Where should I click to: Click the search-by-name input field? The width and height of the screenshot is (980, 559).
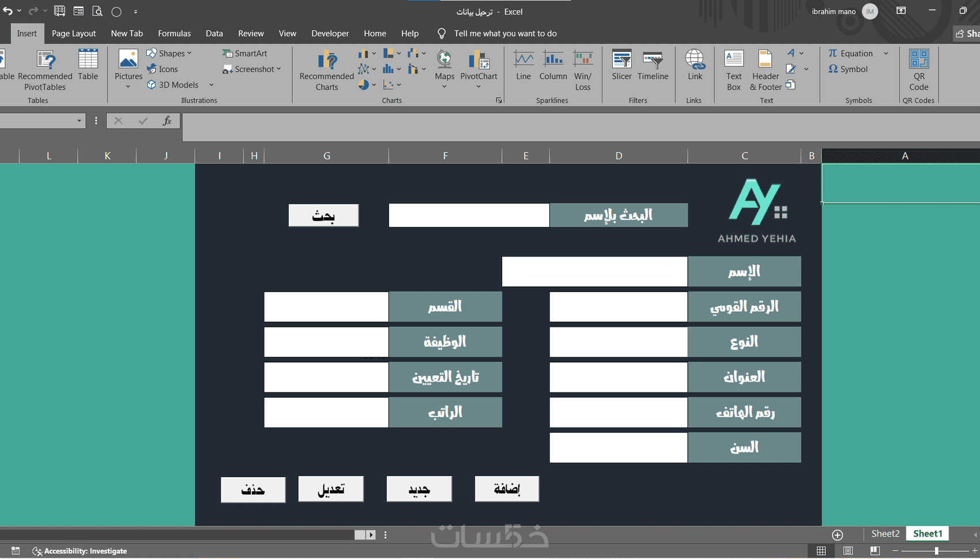469,215
